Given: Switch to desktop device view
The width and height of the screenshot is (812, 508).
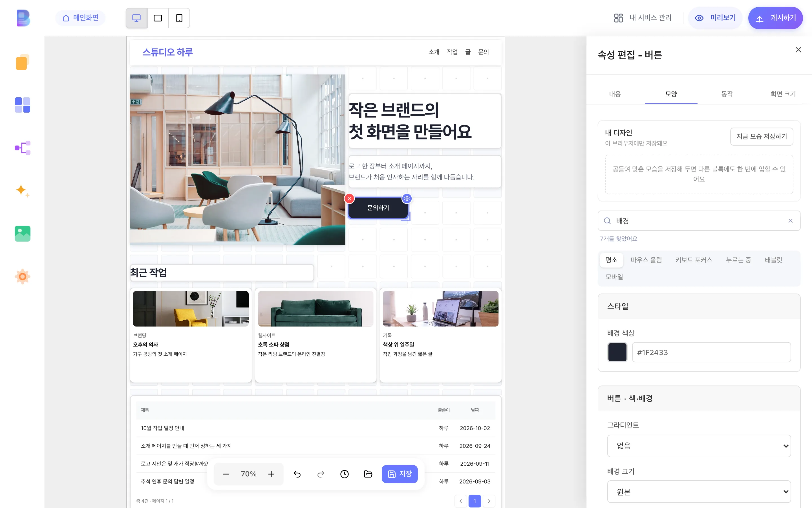Looking at the screenshot, I should [136, 18].
